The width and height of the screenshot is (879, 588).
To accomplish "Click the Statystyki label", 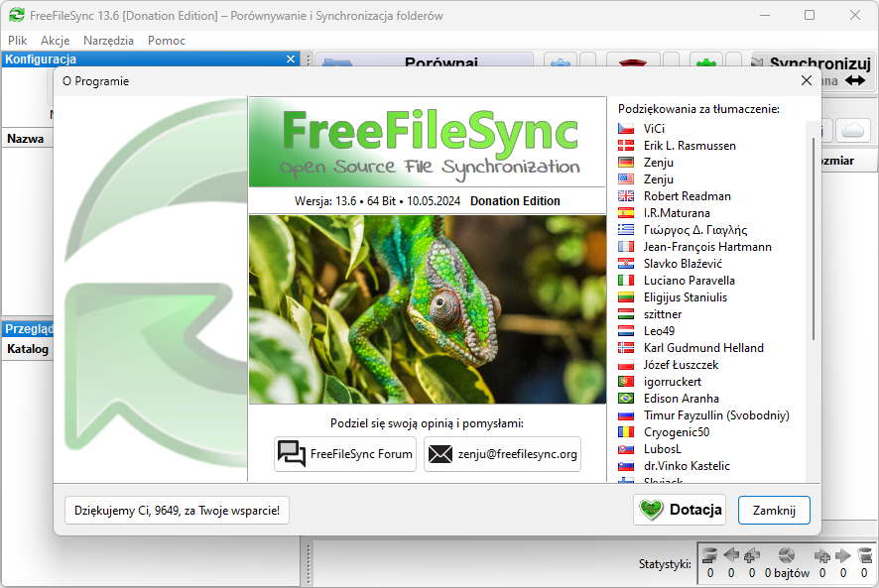I will [665, 564].
